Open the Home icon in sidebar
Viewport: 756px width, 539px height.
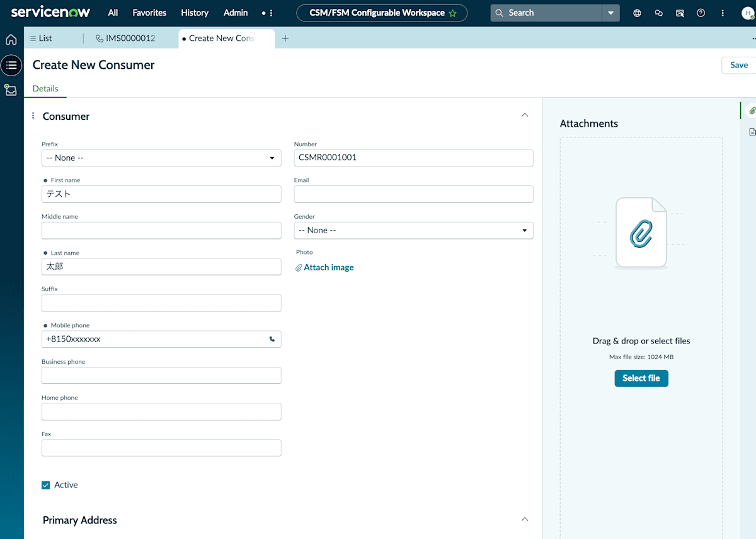pos(11,40)
